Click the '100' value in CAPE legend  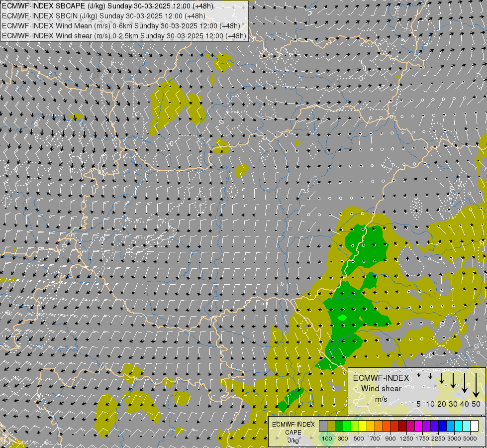(327, 439)
